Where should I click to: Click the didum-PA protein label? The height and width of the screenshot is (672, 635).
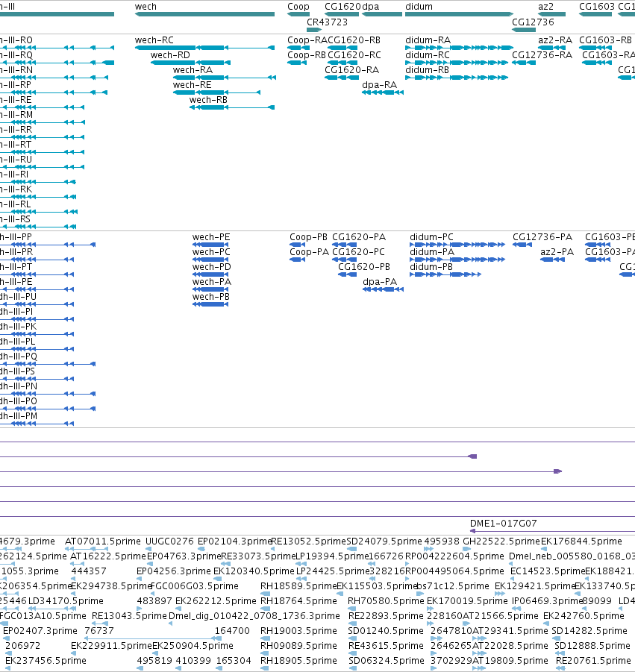[432, 252]
